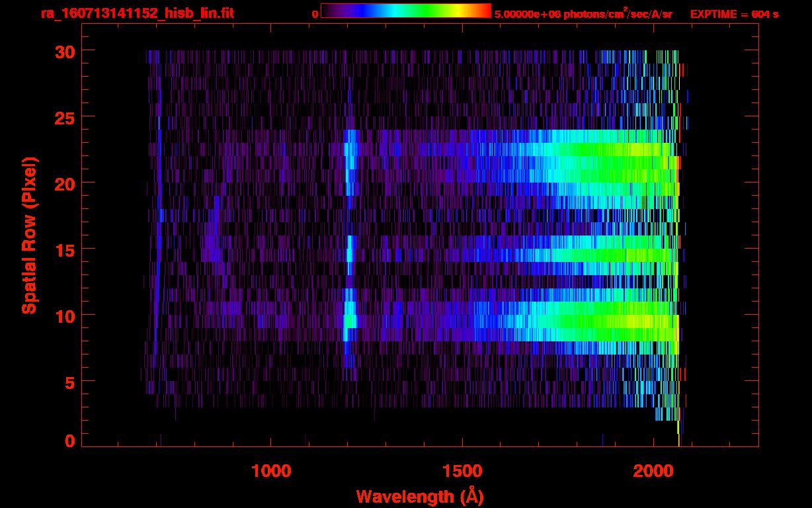Click the 1000 tick label on wavelength axis
The width and height of the screenshot is (812, 508).
pos(271,471)
